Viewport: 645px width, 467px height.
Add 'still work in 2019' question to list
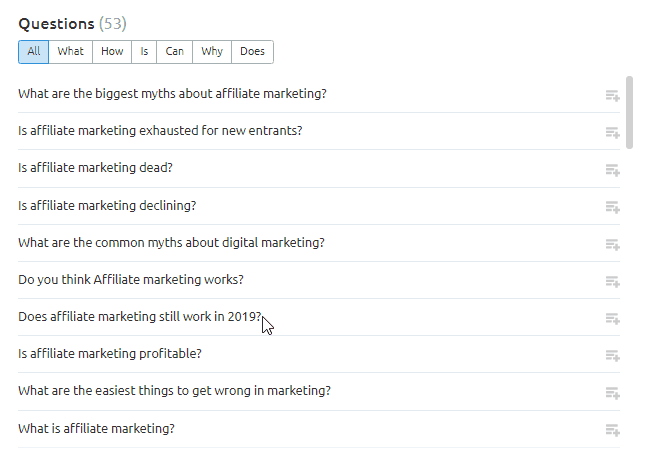point(613,318)
